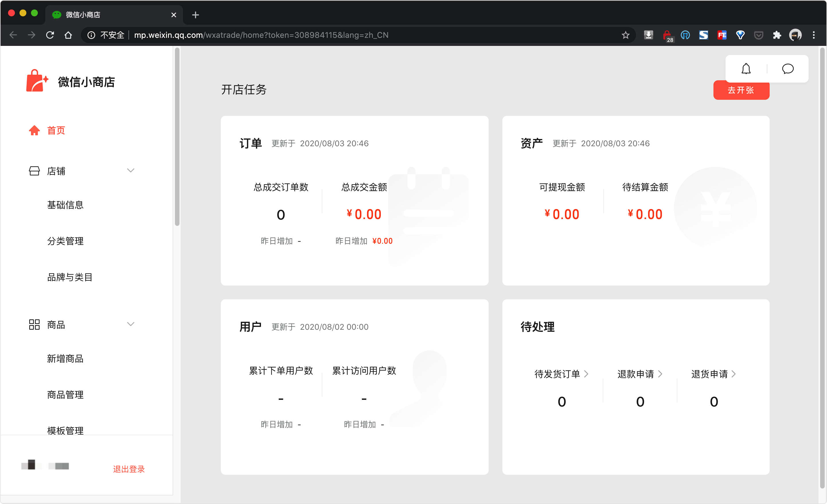Open 分类管理 in the sidebar
This screenshot has height=504, width=827.
65,241
